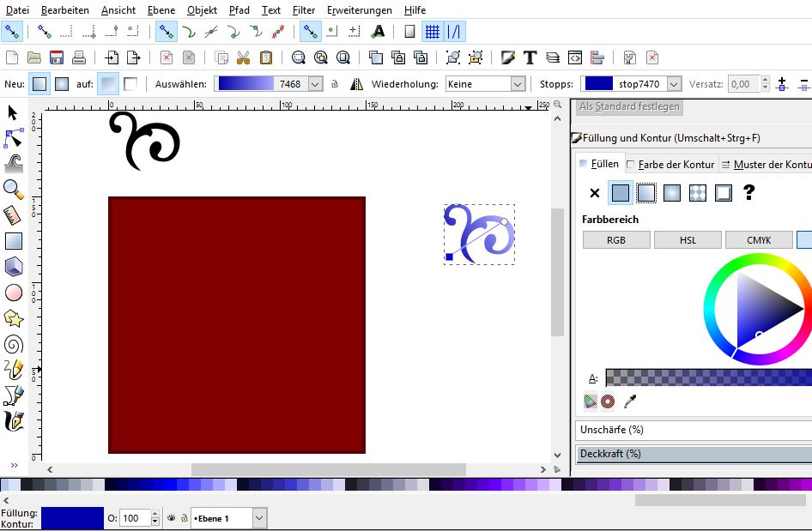Toggle the grid snapping button

(x=433, y=32)
